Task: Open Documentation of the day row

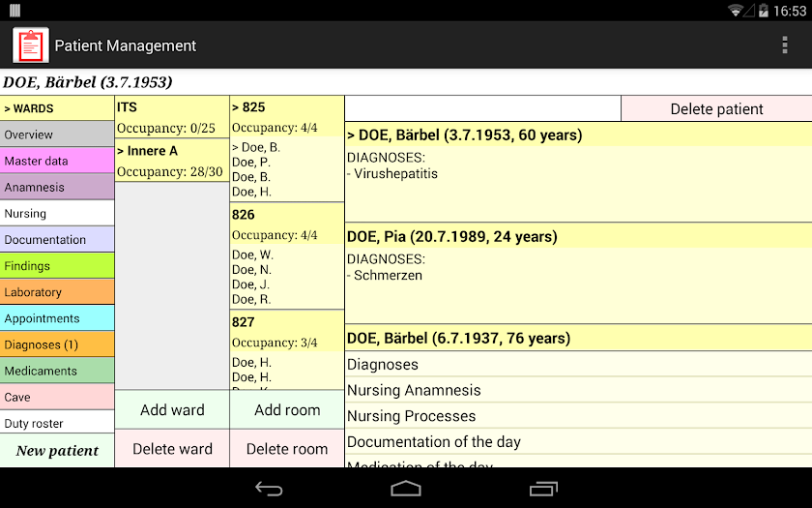Action: [x=578, y=442]
